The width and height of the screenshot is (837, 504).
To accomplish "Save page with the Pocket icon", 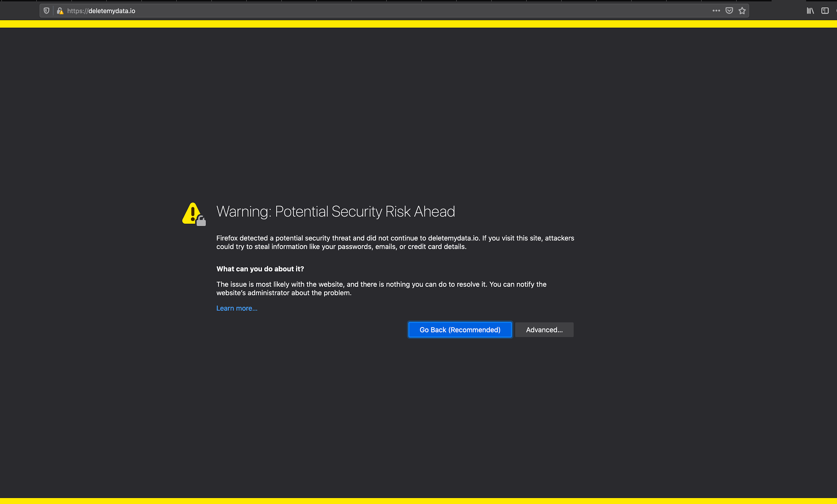I will (x=729, y=10).
